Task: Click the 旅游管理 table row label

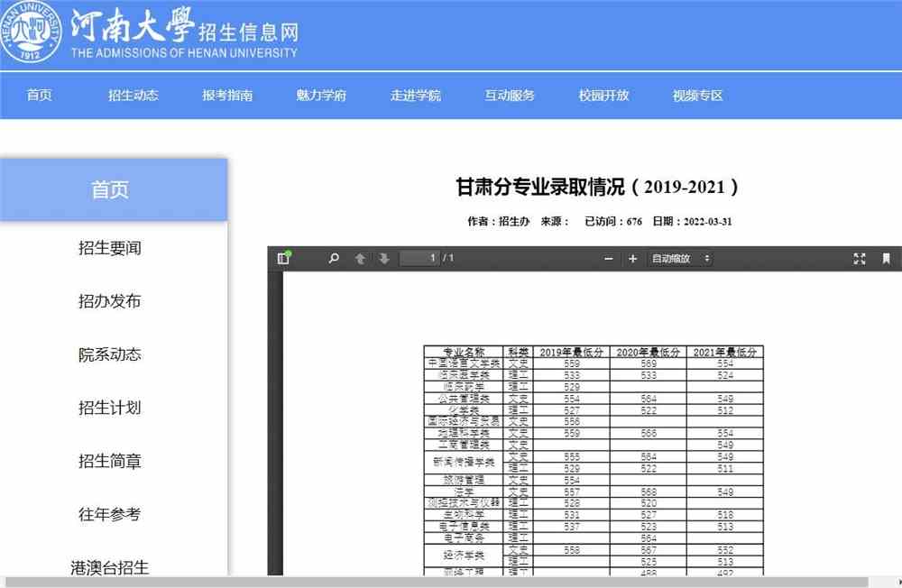Action: [x=464, y=480]
